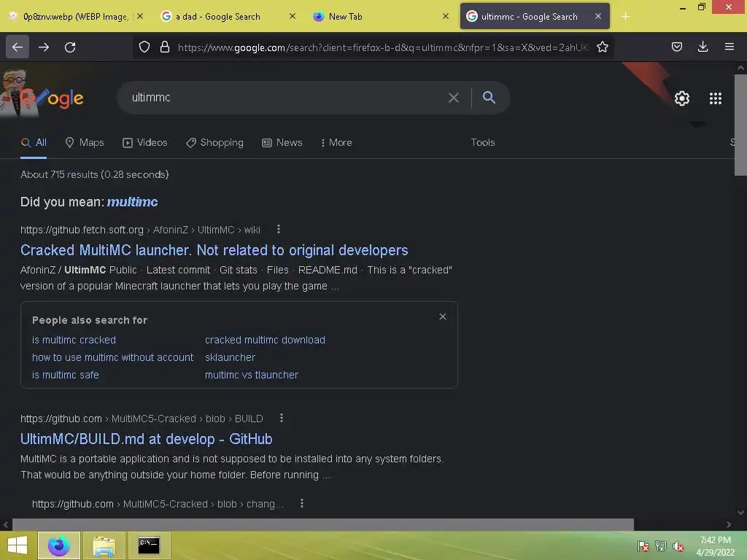Open Google quick settings gear
The image size is (747, 560).
682,98
